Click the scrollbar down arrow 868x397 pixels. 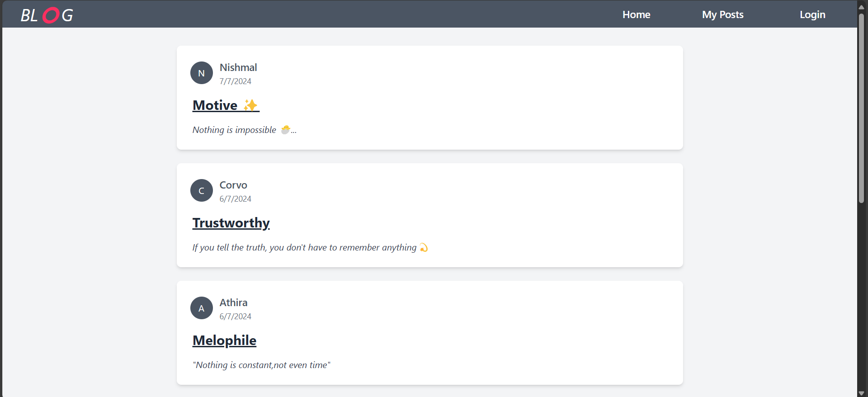point(861,393)
